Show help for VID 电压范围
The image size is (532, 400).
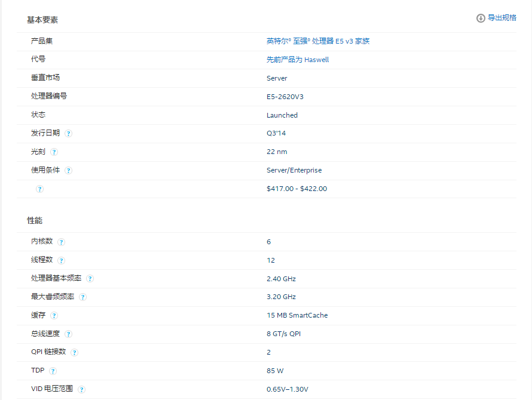tap(81, 389)
